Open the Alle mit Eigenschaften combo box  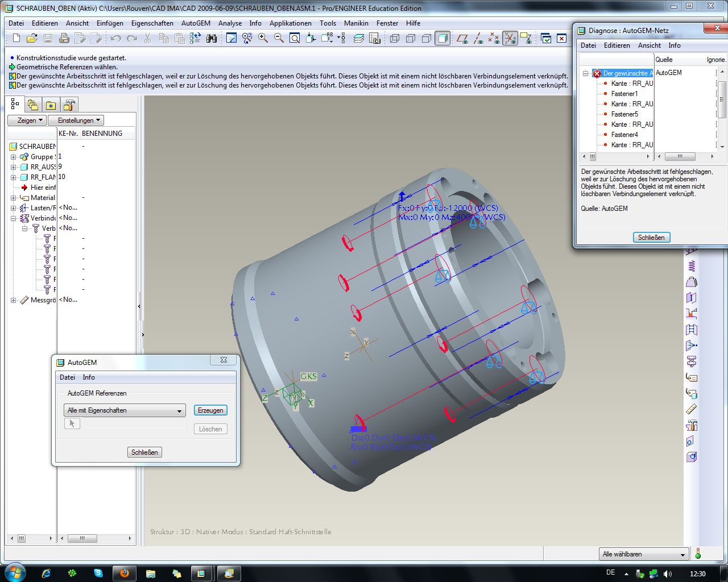tap(125, 410)
